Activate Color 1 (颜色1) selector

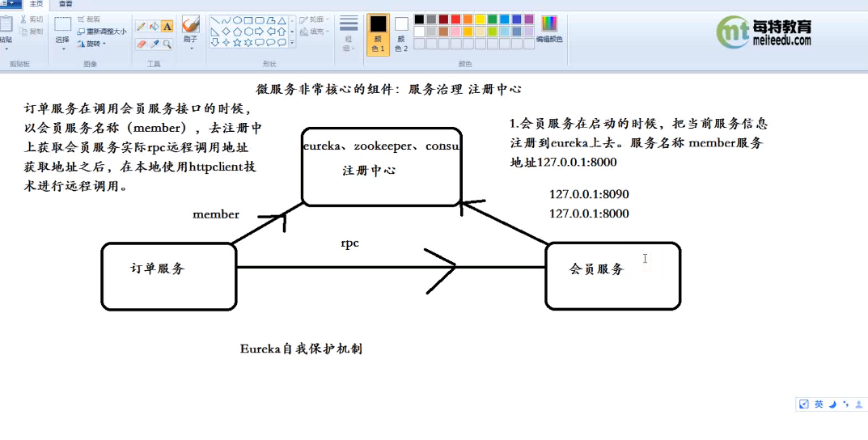coord(378,34)
